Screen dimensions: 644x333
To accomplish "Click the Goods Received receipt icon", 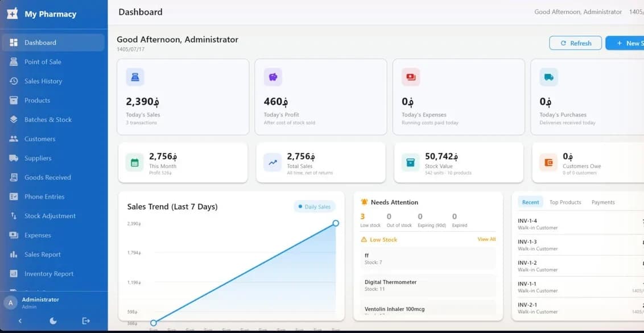I will point(14,177).
